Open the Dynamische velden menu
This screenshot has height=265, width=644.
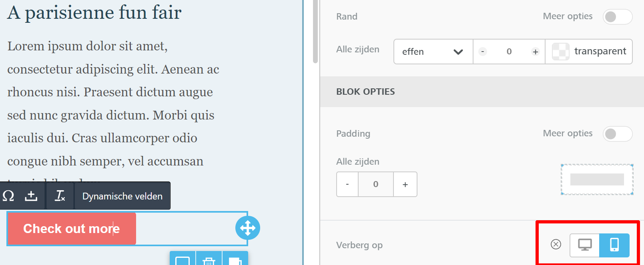122,196
